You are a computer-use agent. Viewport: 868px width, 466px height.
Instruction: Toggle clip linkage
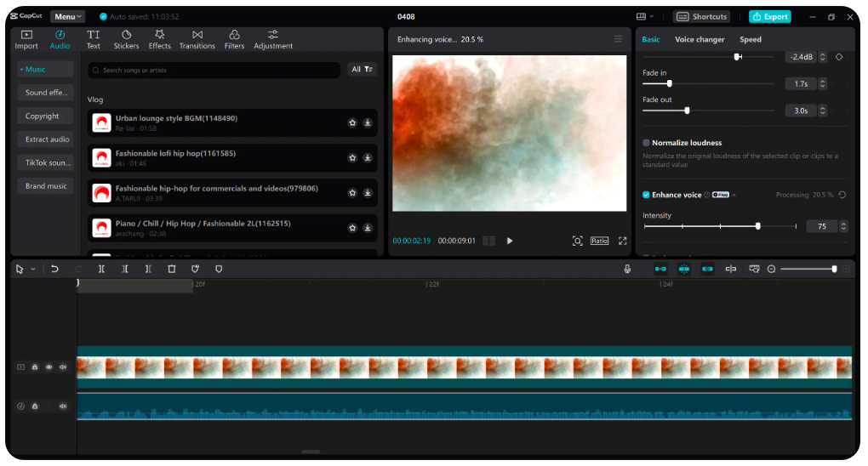point(707,269)
